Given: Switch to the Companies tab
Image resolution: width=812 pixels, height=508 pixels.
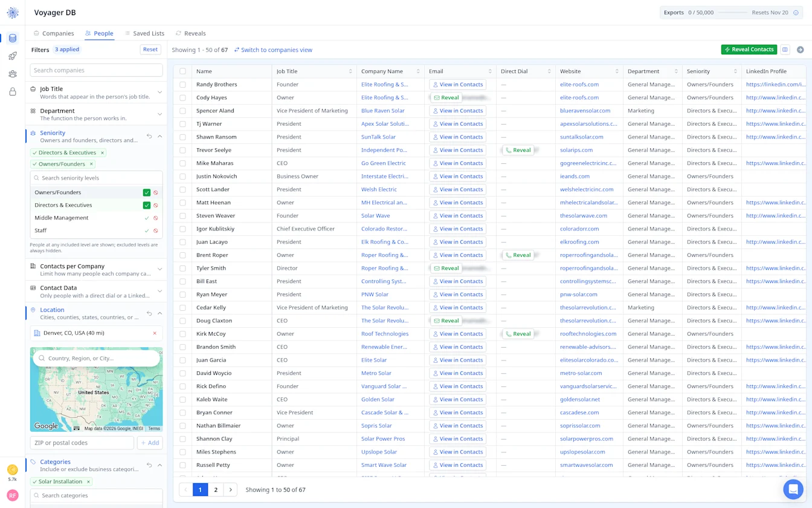Looking at the screenshot, I should (54, 33).
